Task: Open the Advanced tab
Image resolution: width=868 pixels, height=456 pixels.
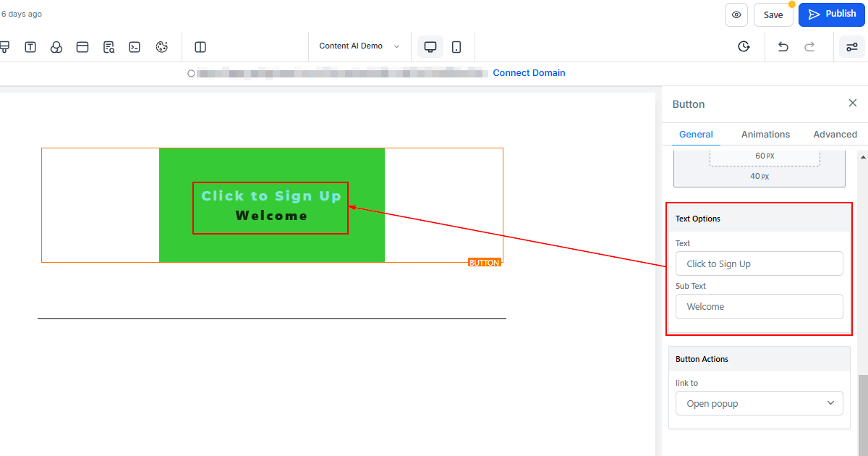Action: 835,134
